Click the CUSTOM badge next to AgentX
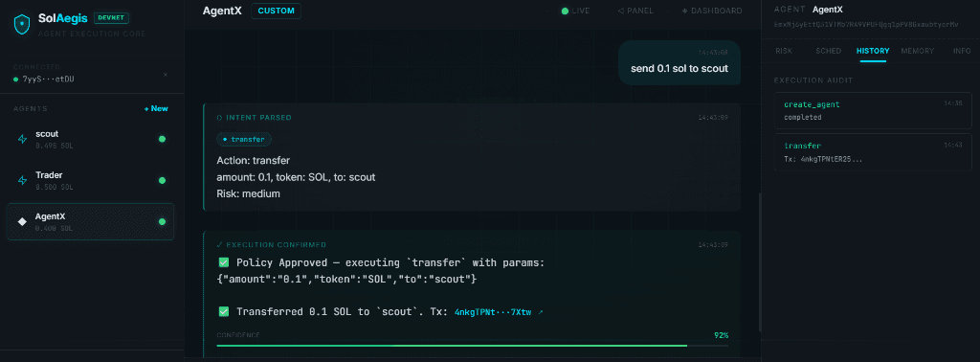The width and height of the screenshot is (980, 362). pos(276,11)
